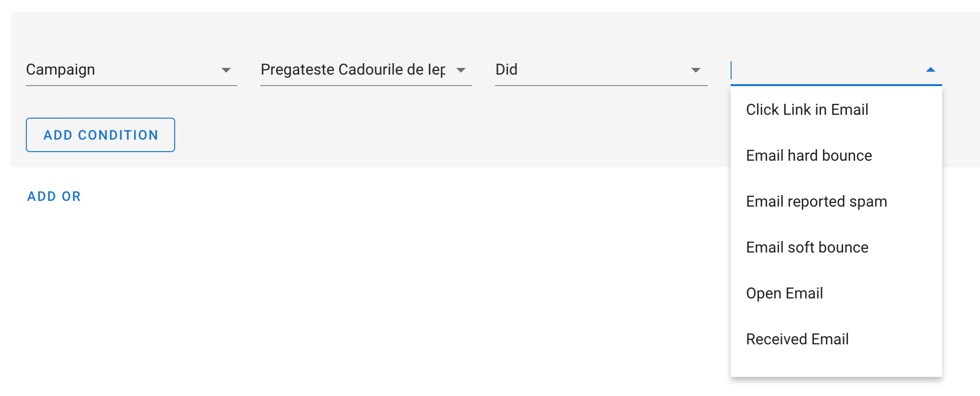Image resolution: width=980 pixels, height=396 pixels.
Task: Pick Email reported spam option
Action: (x=816, y=202)
